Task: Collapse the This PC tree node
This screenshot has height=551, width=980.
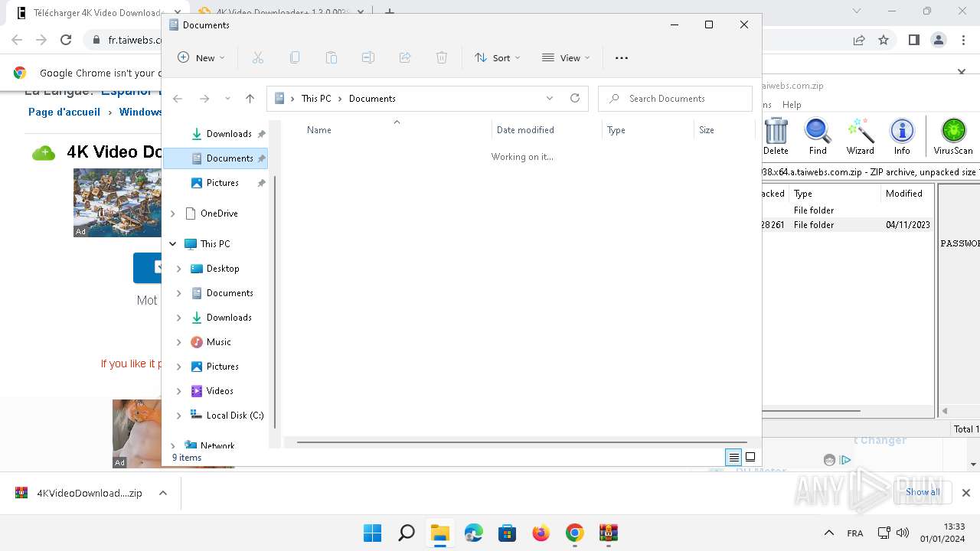Action: tap(173, 244)
